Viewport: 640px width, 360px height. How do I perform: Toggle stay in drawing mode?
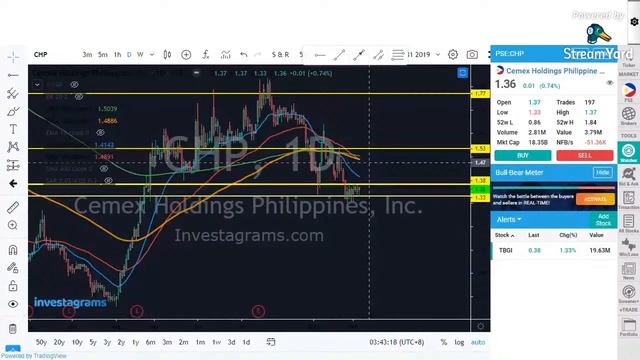click(x=13, y=268)
